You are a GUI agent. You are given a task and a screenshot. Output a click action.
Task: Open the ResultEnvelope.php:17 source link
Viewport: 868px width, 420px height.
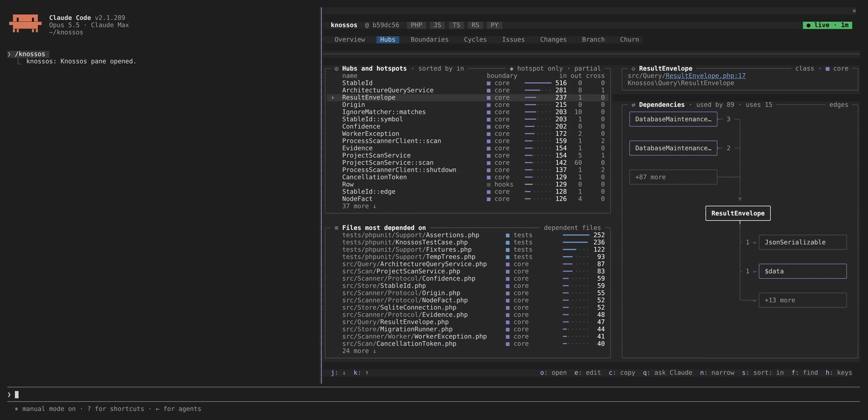[705, 76]
